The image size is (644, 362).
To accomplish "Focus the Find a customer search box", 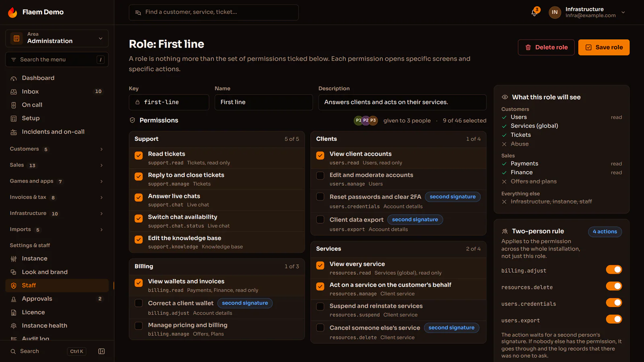I will pyautogui.click(x=214, y=12).
